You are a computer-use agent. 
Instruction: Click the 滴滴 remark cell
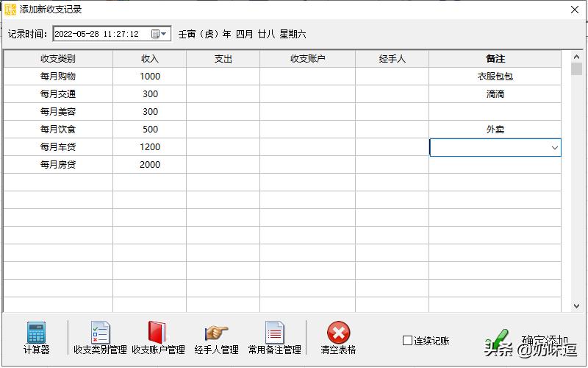tap(495, 94)
